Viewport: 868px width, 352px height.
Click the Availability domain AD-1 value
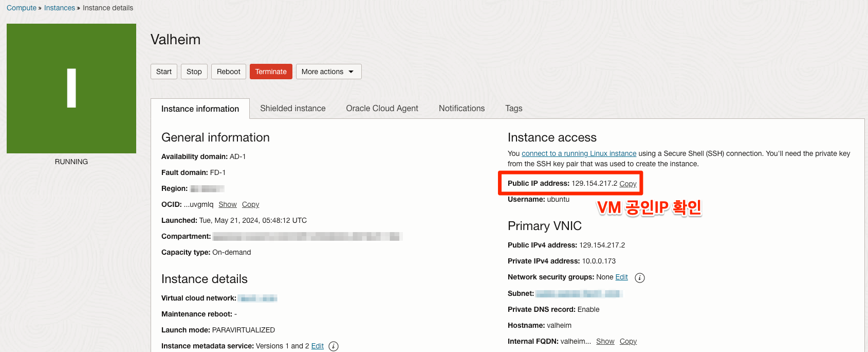[238, 156]
